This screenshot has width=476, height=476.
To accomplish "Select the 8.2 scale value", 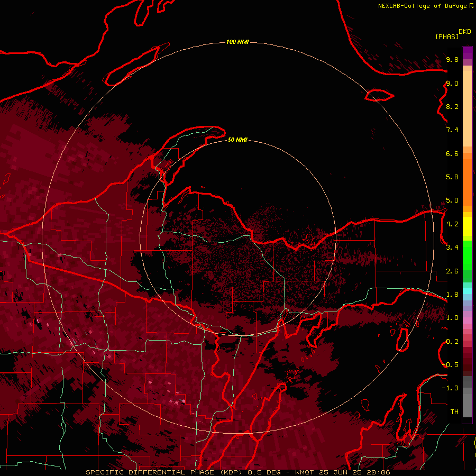I will (452, 106).
